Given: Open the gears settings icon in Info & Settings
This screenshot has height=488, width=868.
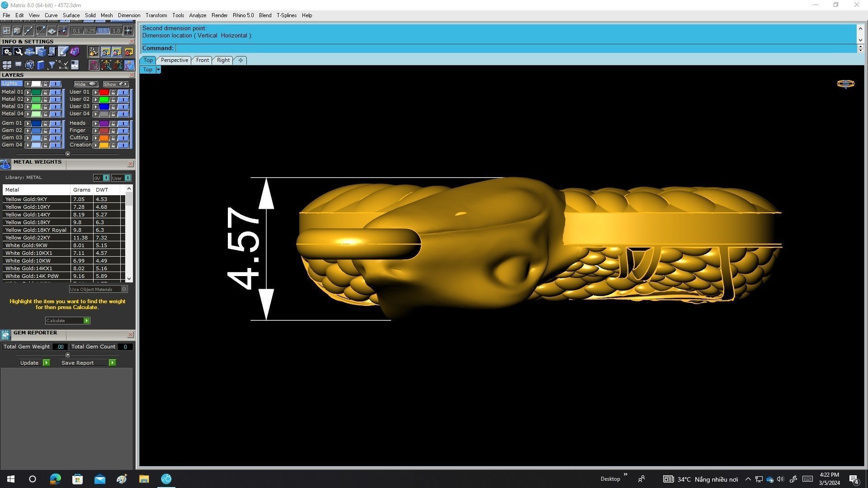Looking at the screenshot, I should pyautogui.click(x=7, y=52).
